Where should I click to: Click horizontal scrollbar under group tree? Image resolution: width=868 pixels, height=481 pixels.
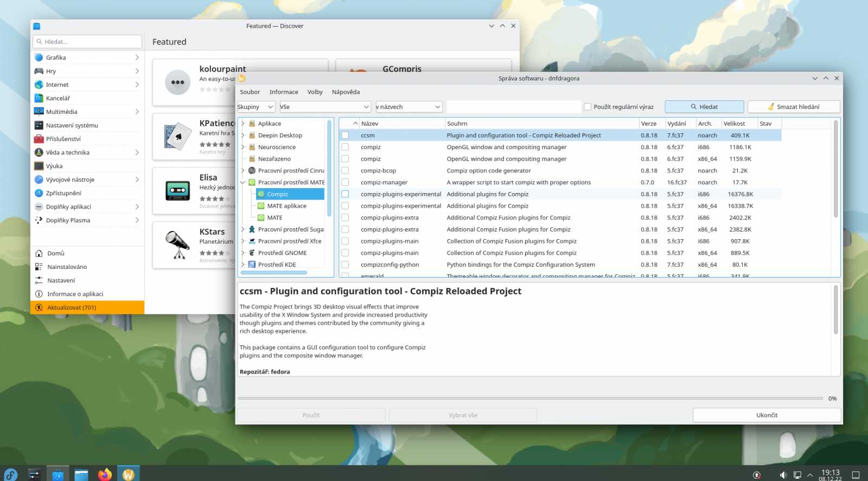coord(274,272)
